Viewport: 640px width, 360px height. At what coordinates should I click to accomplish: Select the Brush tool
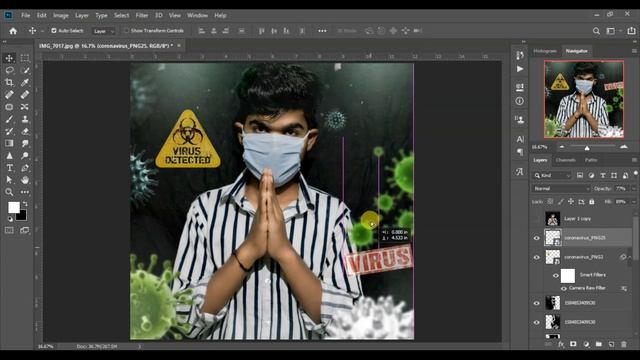[9, 119]
